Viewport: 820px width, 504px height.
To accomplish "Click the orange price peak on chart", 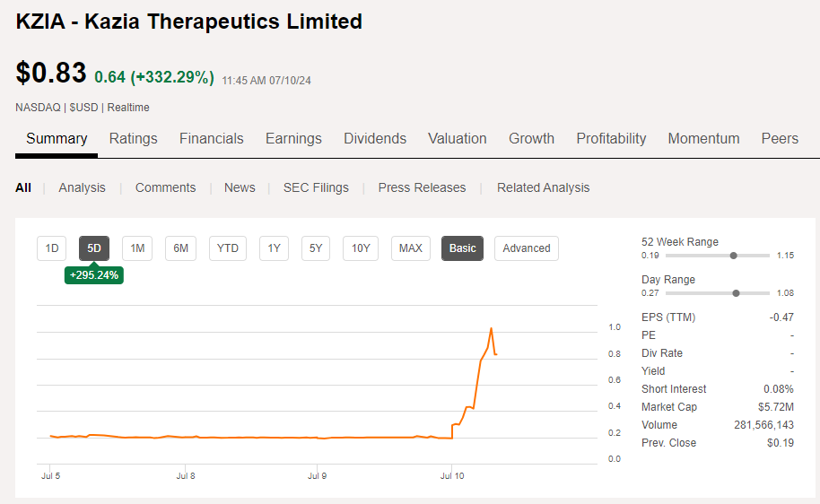I will tap(491, 329).
